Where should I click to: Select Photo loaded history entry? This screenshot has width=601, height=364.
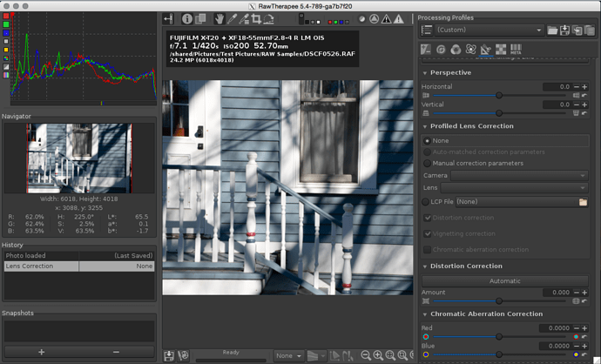[79, 255]
